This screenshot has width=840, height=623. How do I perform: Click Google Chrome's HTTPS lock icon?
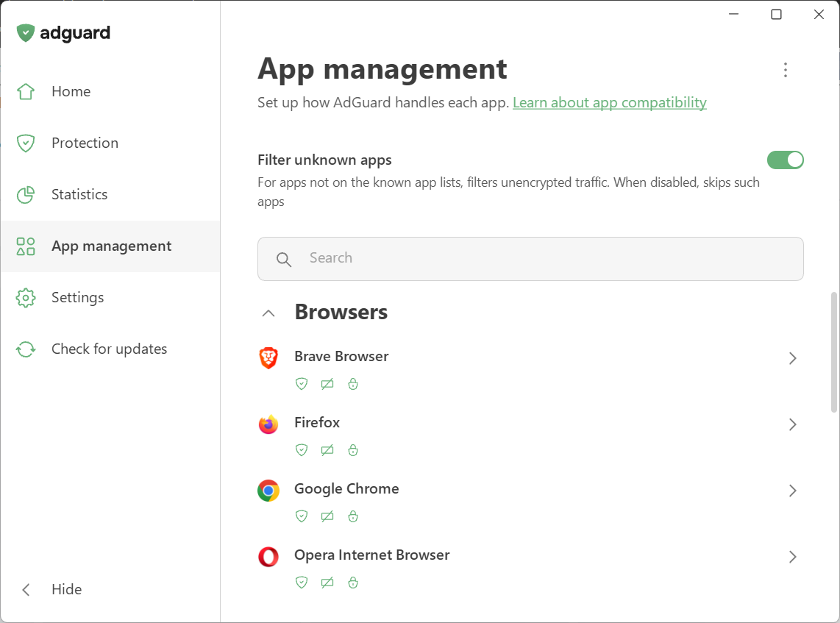[x=353, y=516]
